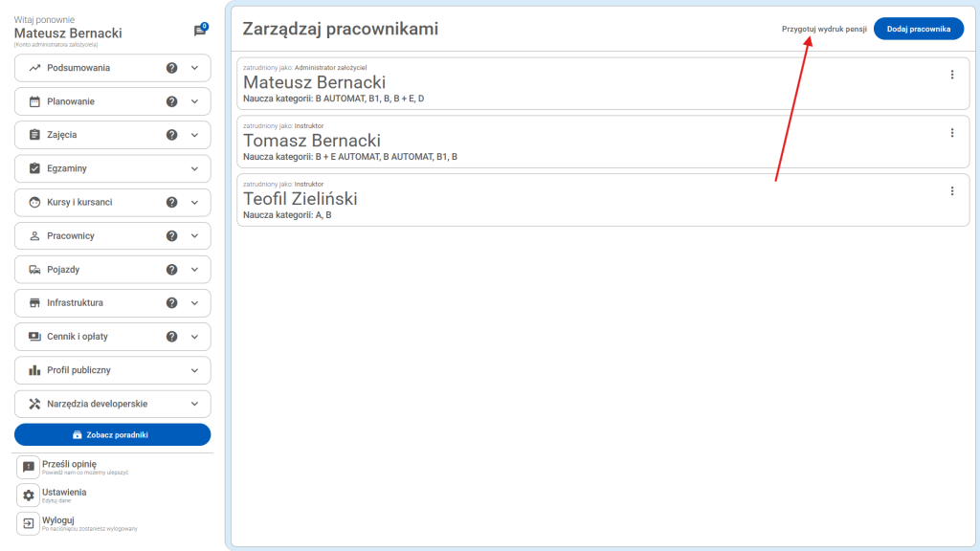Open the Pracownicy menu item
980x551 pixels.
[71, 236]
